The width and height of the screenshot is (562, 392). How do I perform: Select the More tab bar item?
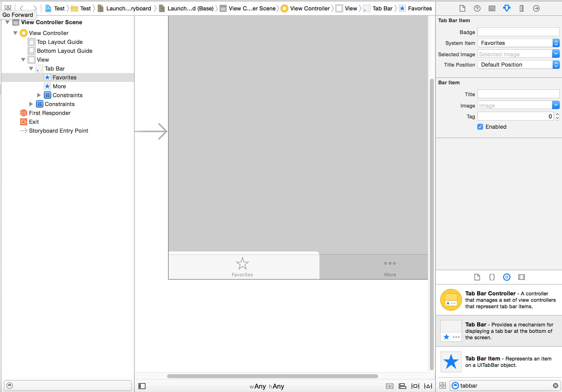[x=59, y=86]
